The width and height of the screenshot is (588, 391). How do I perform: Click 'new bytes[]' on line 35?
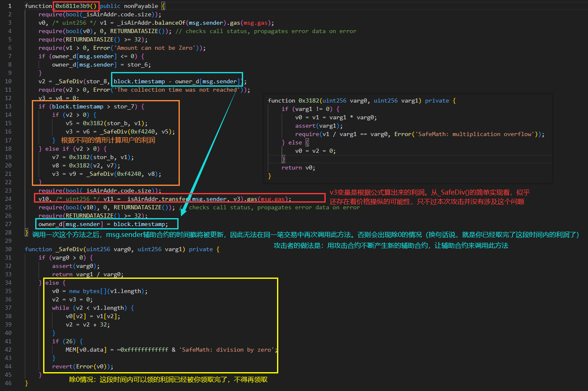click(x=88, y=291)
